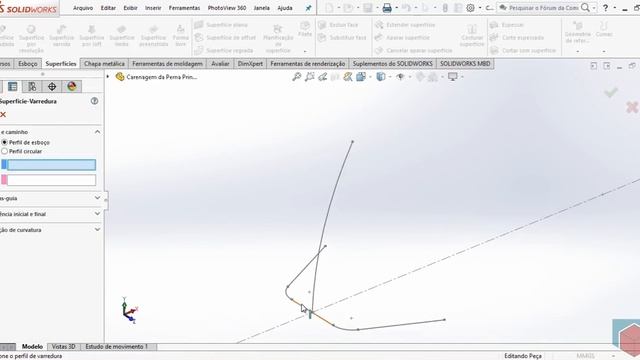640x360 pixels.
Task: Click the Cortar com superfície command
Action: point(523,51)
